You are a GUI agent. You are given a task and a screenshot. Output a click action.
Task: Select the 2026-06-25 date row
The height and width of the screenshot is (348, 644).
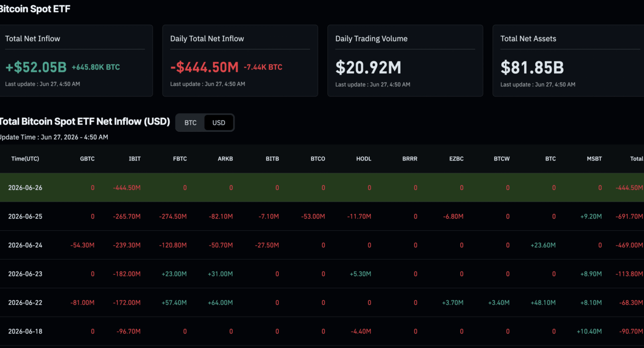point(322,216)
